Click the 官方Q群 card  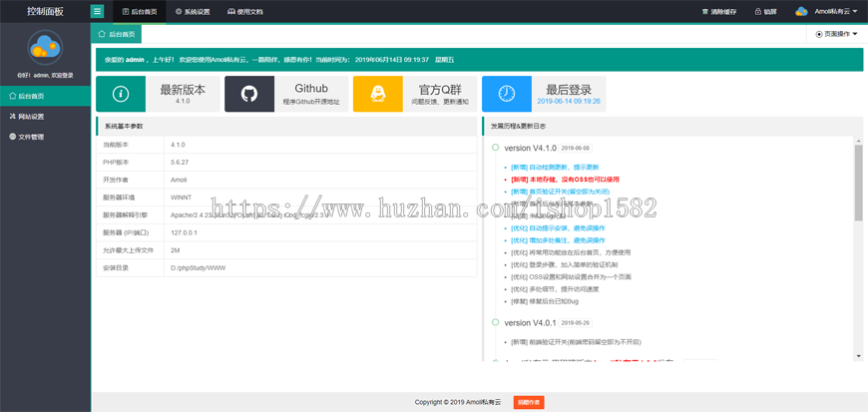415,94
